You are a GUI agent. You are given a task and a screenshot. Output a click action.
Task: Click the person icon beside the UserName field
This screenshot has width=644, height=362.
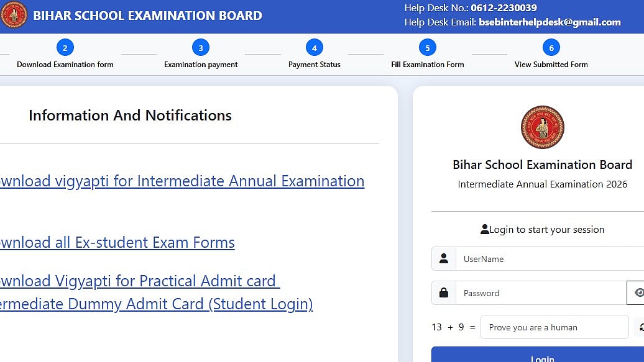pos(443,259)
